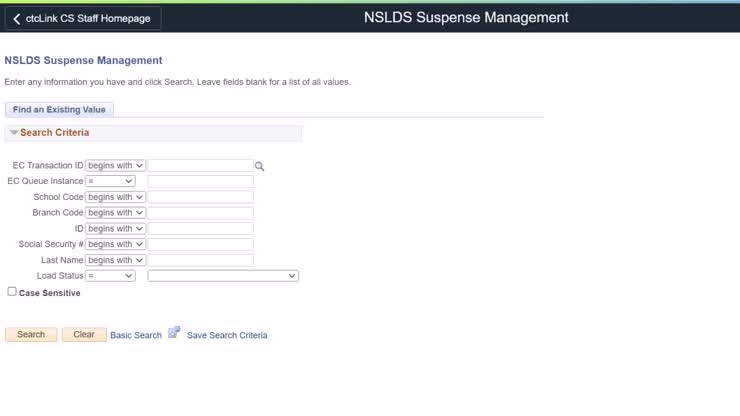The height and width of the screenshot is (416, 740).
Task: Focus the Branch Code input field
Action: (x=201, y=213)
